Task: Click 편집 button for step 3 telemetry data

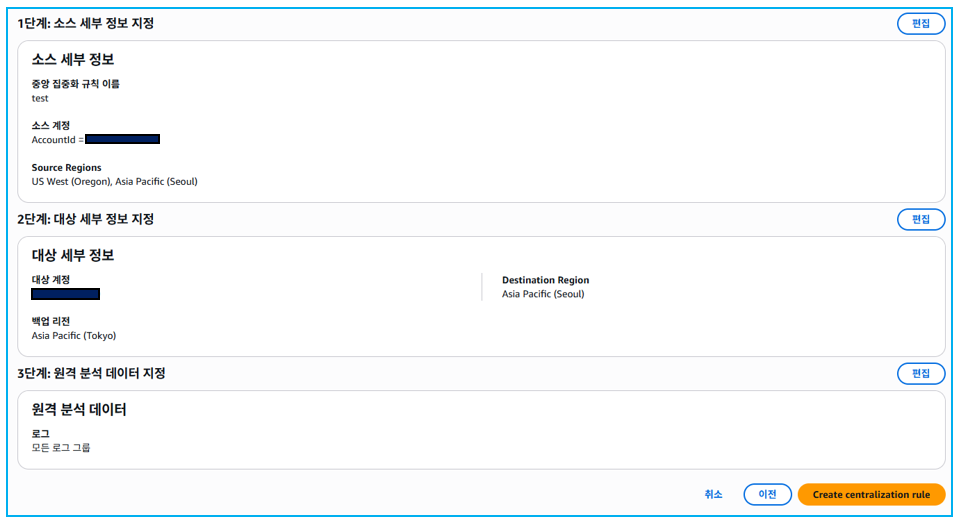Action: (x=920, y=373)
